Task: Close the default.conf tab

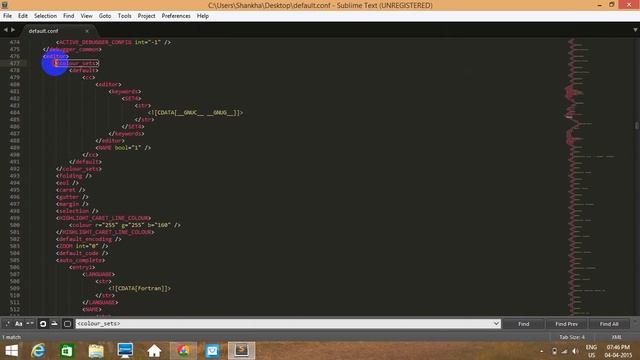Action: tap(87, 31)
